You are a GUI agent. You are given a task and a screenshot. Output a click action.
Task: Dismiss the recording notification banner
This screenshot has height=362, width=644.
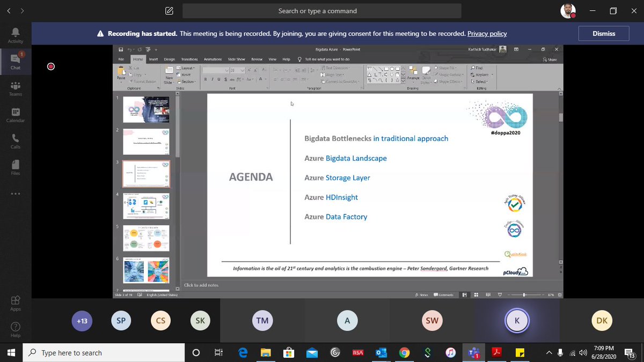(x=604, y=33)
